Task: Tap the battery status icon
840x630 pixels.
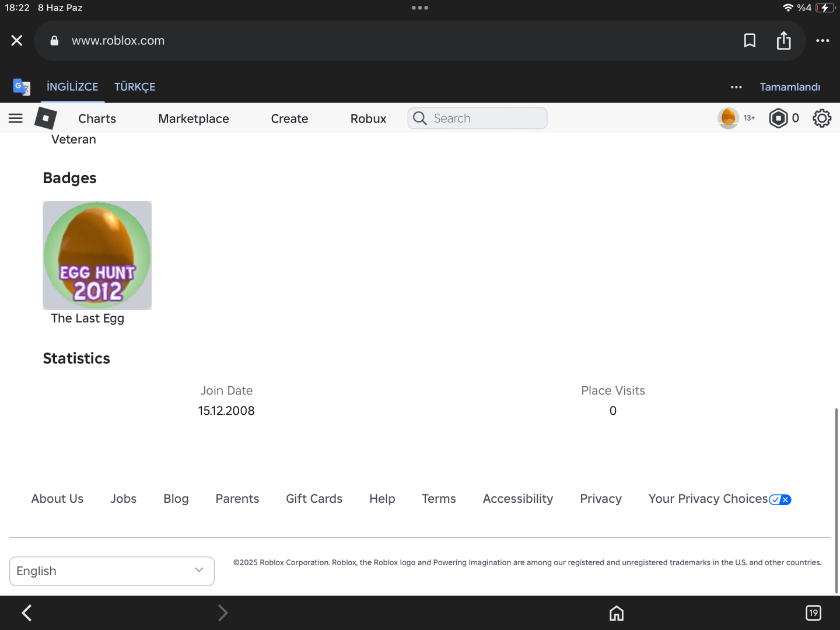Action: [x=825, y=8]
